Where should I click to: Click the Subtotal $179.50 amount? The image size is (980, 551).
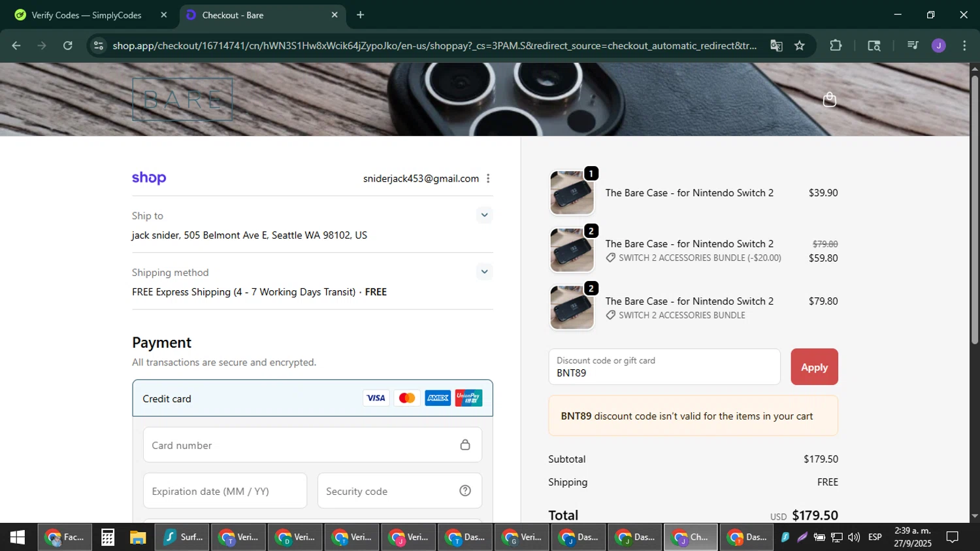[x=821, y=459]
